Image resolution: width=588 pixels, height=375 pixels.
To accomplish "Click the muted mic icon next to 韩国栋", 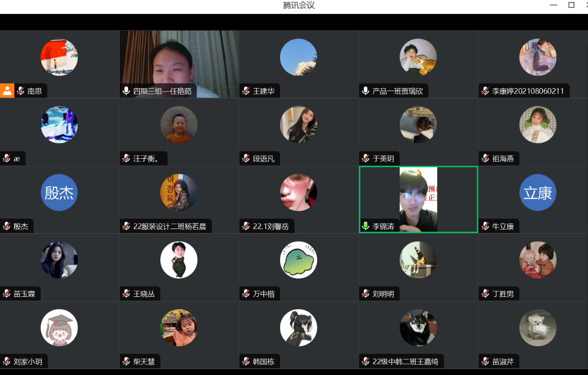I will coord(246,362).
